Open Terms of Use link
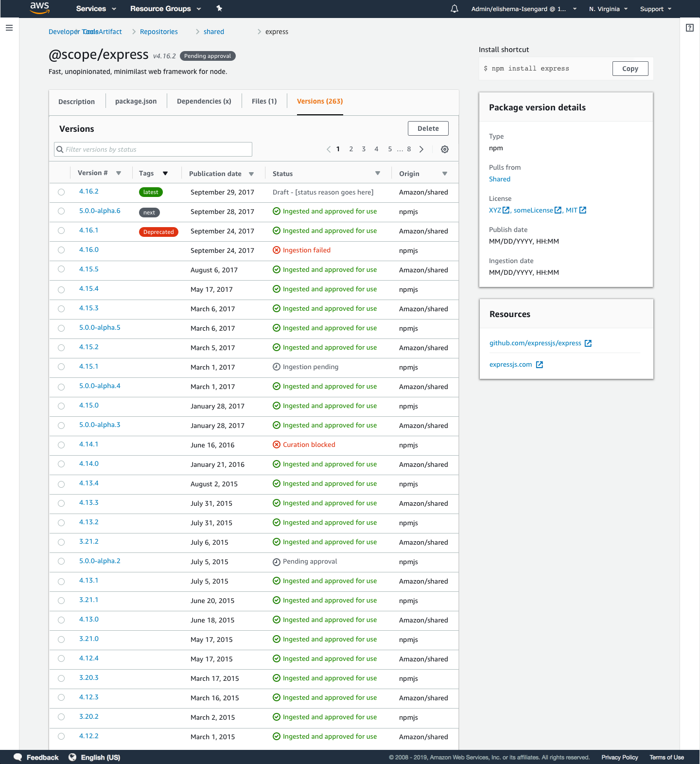Image resolution: width=700 pixels, height=764 pixels. click(x=667, y=757)
